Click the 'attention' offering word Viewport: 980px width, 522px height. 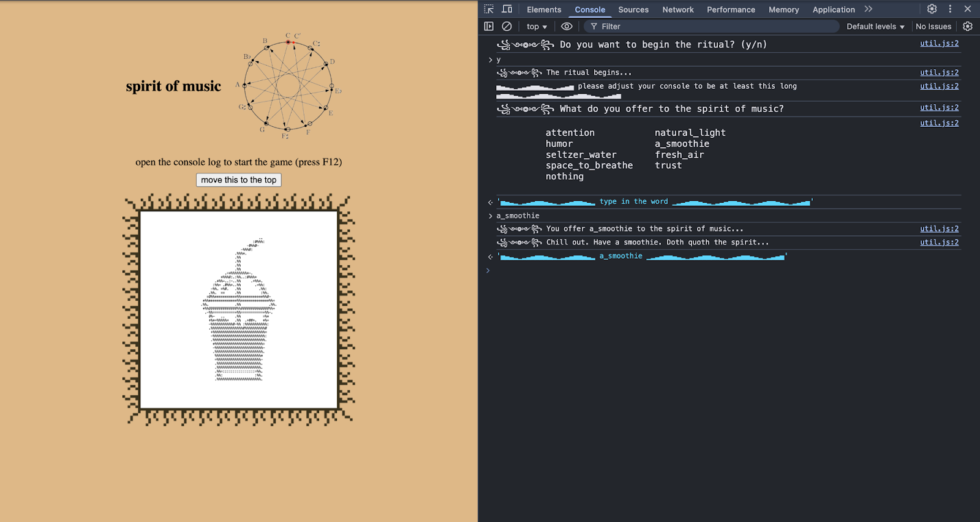[570, 133]
